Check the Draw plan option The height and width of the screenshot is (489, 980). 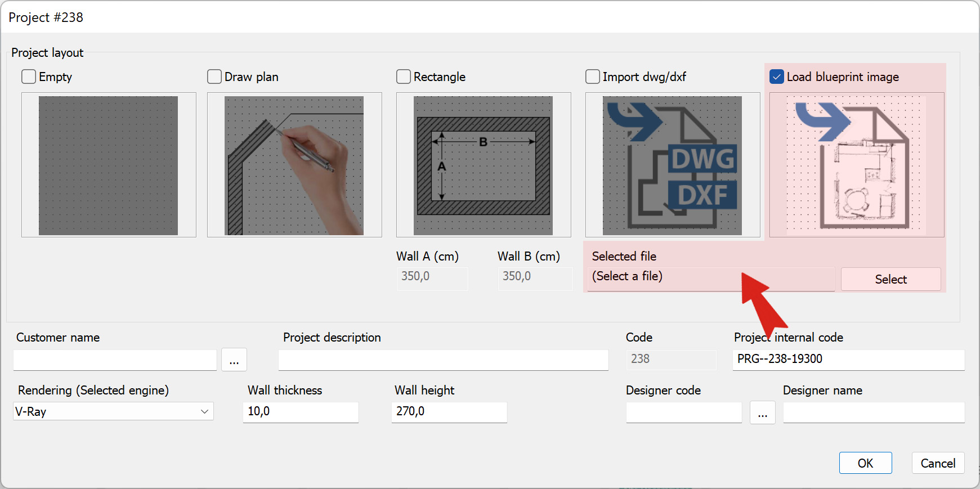pyautogui.click(x=214, y=77)
